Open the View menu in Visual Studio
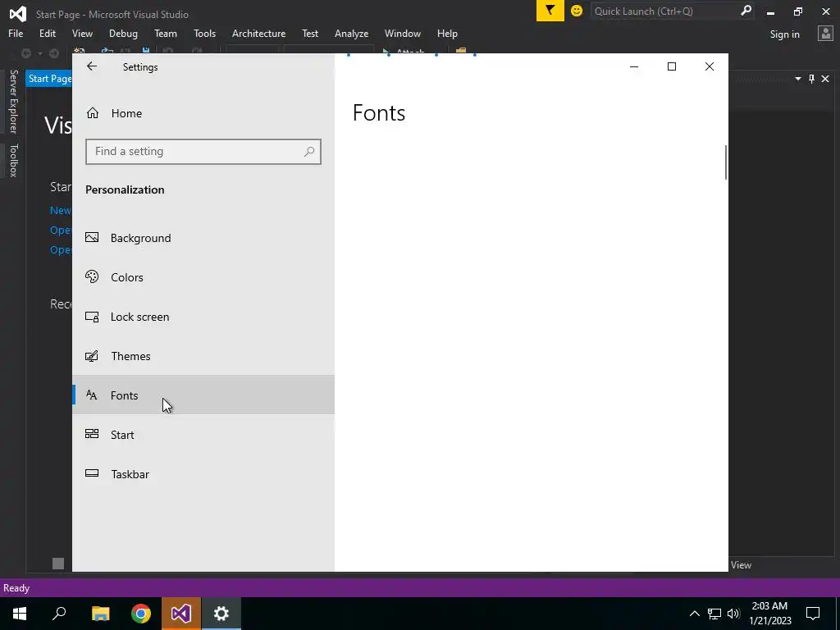Screen dimensions: 840x630 tap(82, 33)
